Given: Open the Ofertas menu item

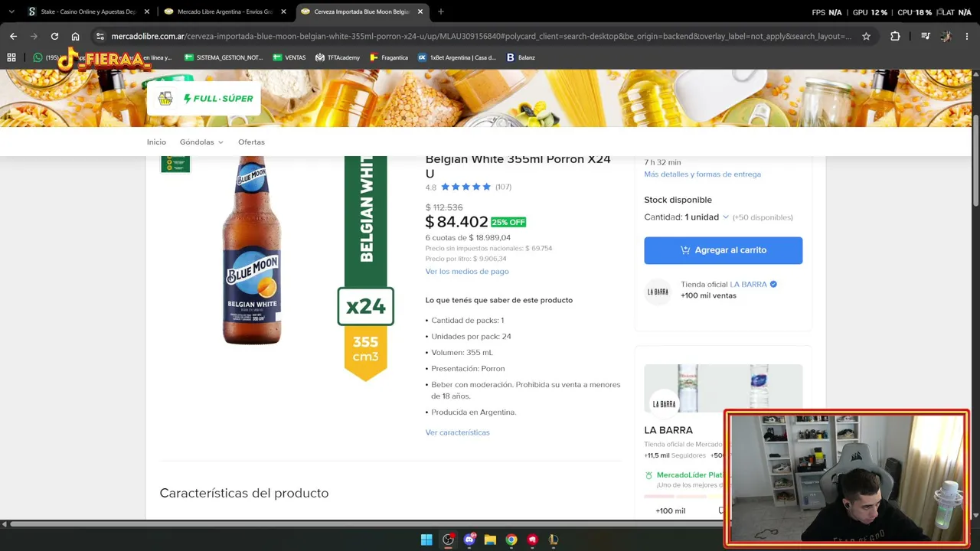Looking at the screenshot, I should coord(251,142).
